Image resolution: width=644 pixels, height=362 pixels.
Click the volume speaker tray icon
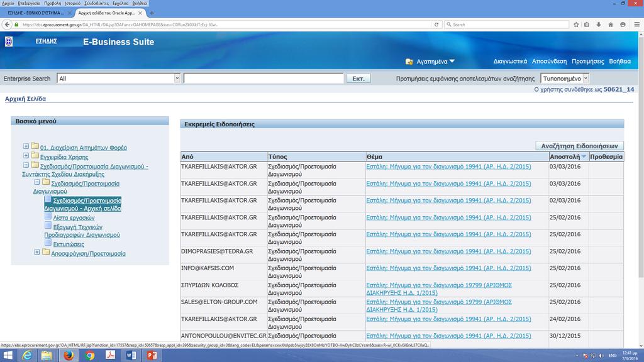[601, 356]
